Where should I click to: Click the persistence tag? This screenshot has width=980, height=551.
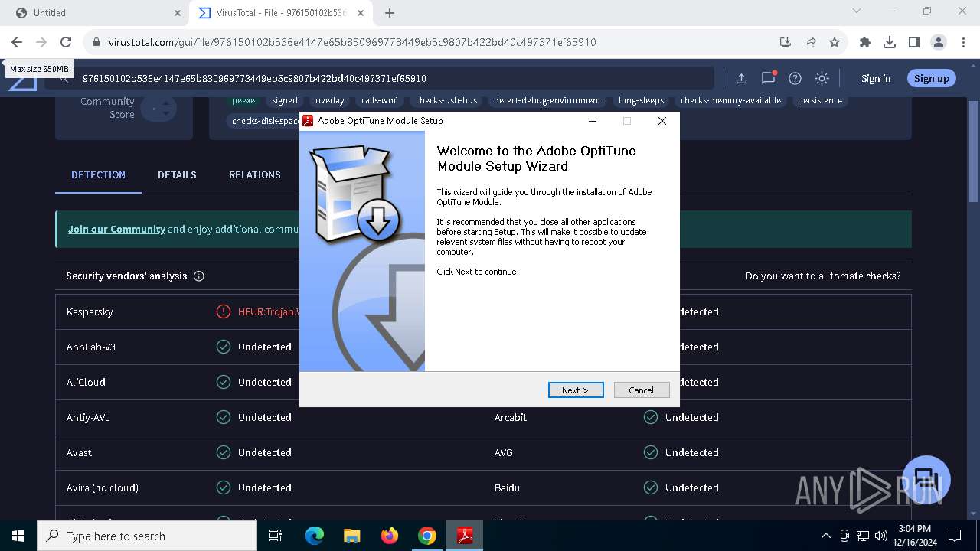(x=819, y=100)
